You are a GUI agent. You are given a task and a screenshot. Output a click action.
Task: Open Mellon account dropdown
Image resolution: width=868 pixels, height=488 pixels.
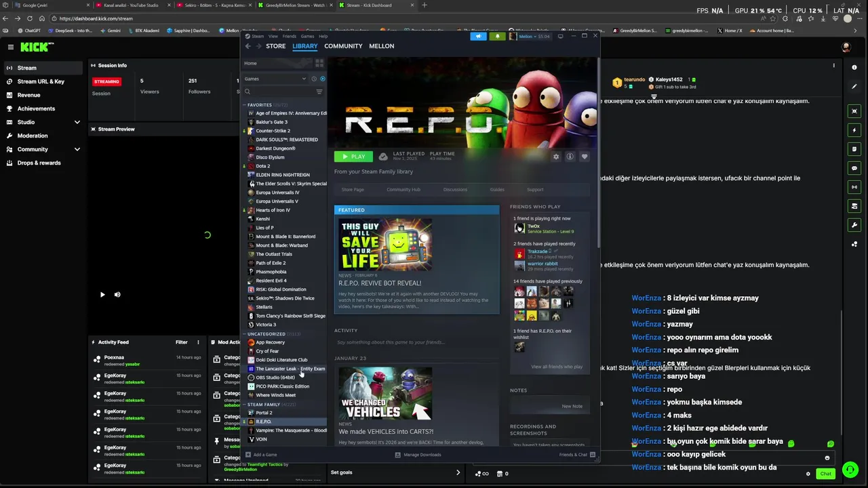point(529,37)
